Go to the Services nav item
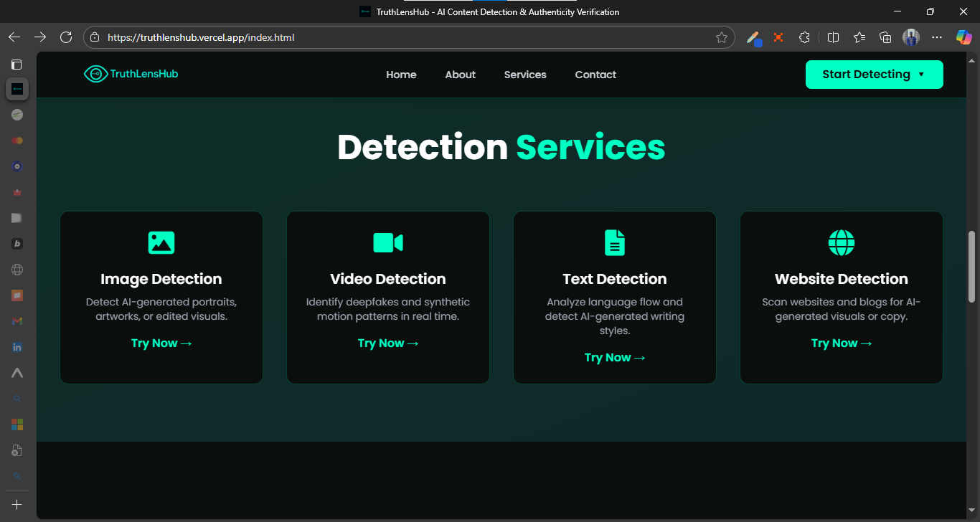 tap(525, 75)
